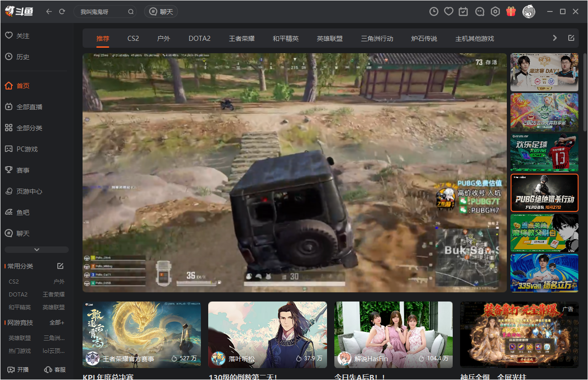This screenshot has height=380, width=588.
Task: Click the Douyu logo in title bar
Action: (x=19, y=11)
